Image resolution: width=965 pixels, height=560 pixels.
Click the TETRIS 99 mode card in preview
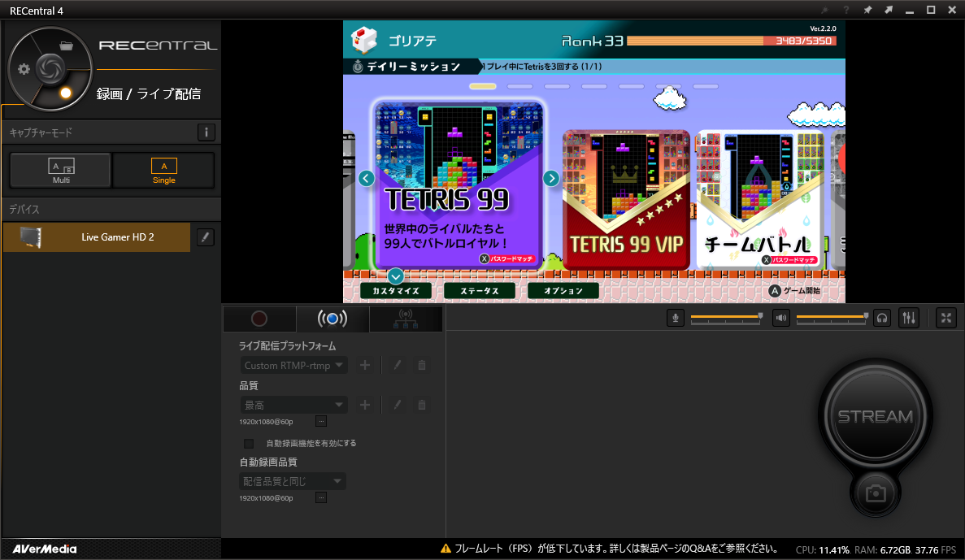pos(459,184)
